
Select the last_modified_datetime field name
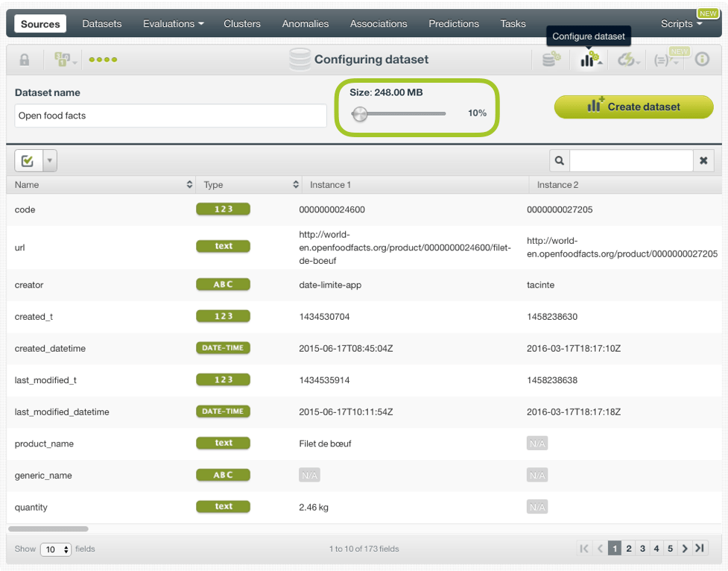pyautogui.click(x=62, y=412)
